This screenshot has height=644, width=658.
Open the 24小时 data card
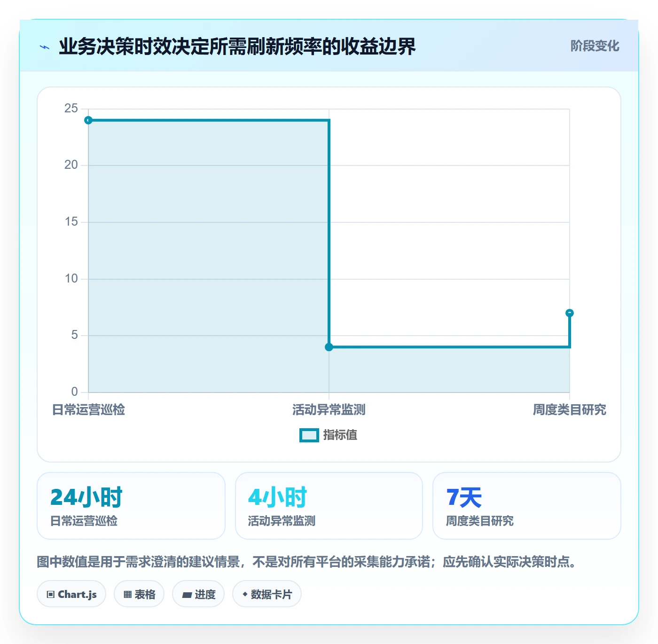coord(131,506)
